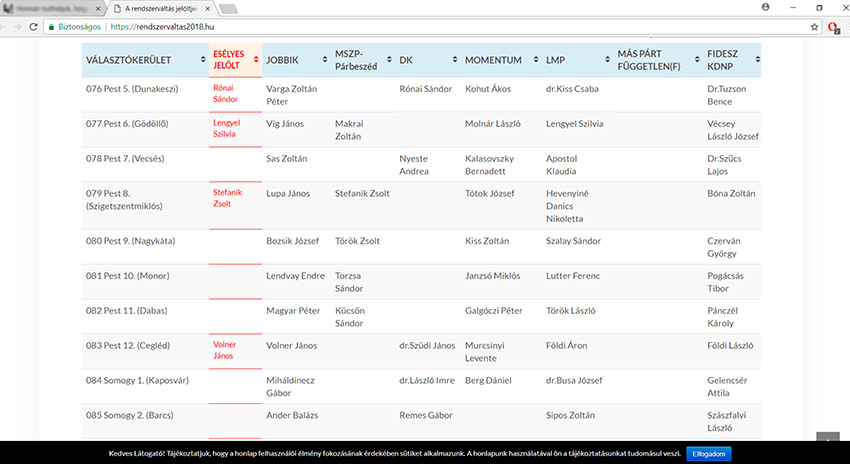Image resolution: width=850 pixels, height=464 pixels.
Task: Click red 'Rónai Sándor' likely candidate
Action: pyautogui.click(x=226, y=93)
